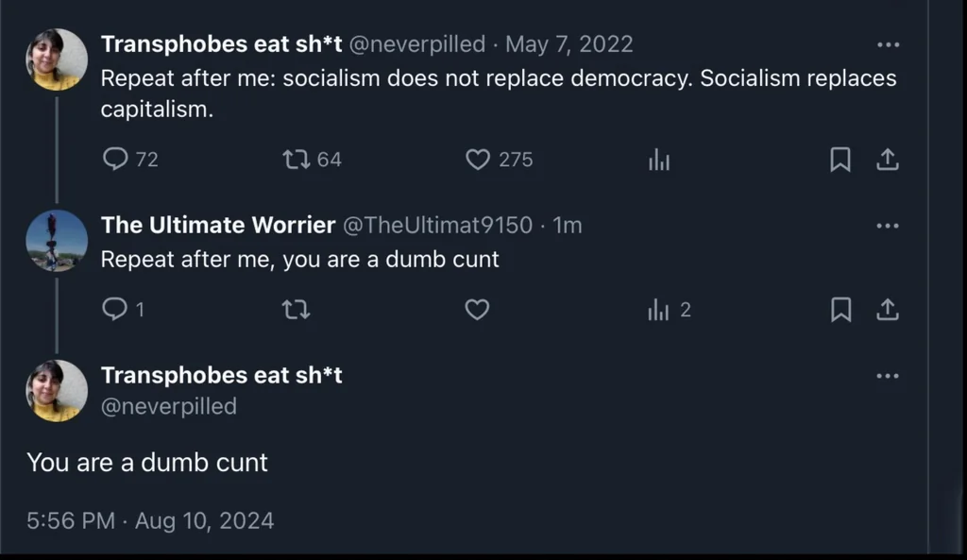Like The Ultimate Worrier's reply

[478, 309]
